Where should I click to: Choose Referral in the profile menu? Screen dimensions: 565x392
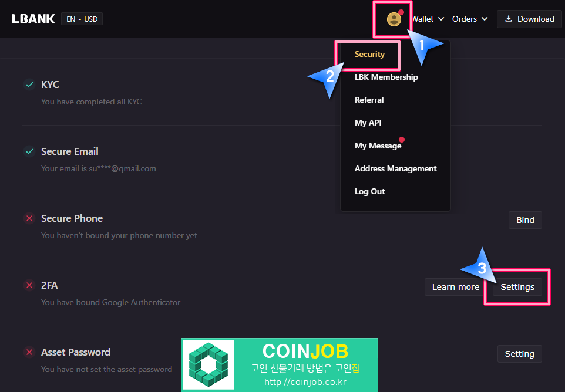(x=369, y=100)
